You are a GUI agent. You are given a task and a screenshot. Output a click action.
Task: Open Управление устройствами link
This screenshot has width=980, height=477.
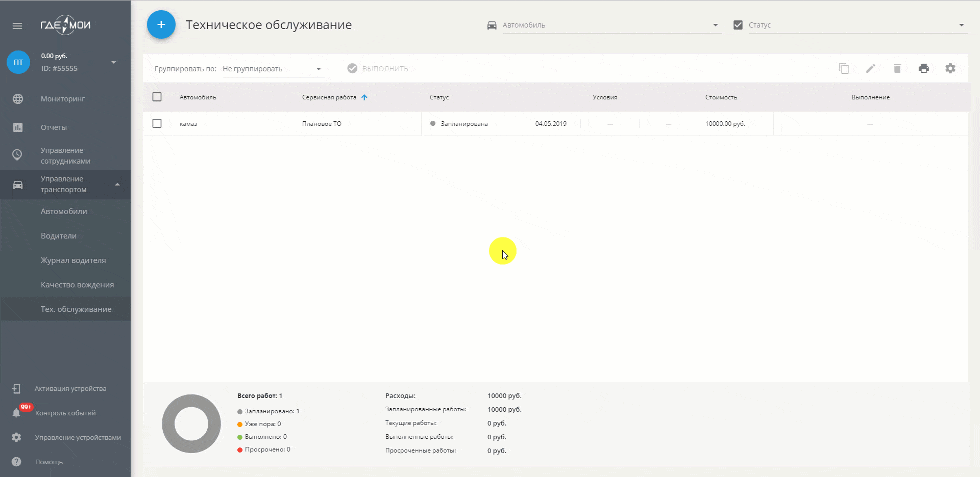(x=78, y=438)
